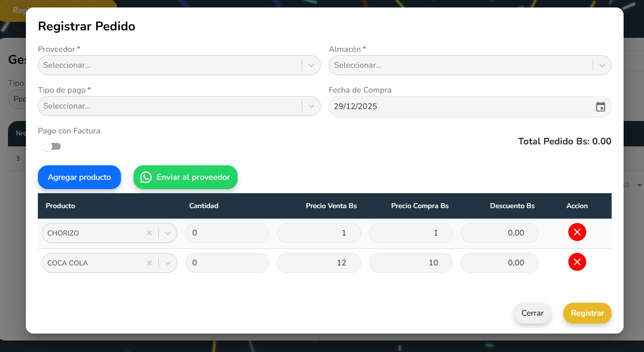Click the Fecha de Compra date field
This screenshot has width=644, height=352.
458,107
